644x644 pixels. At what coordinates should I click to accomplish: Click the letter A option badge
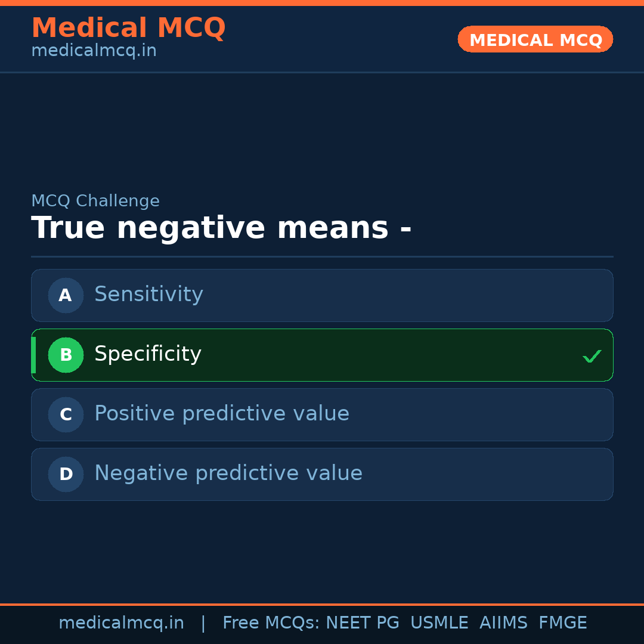[66, 295]
